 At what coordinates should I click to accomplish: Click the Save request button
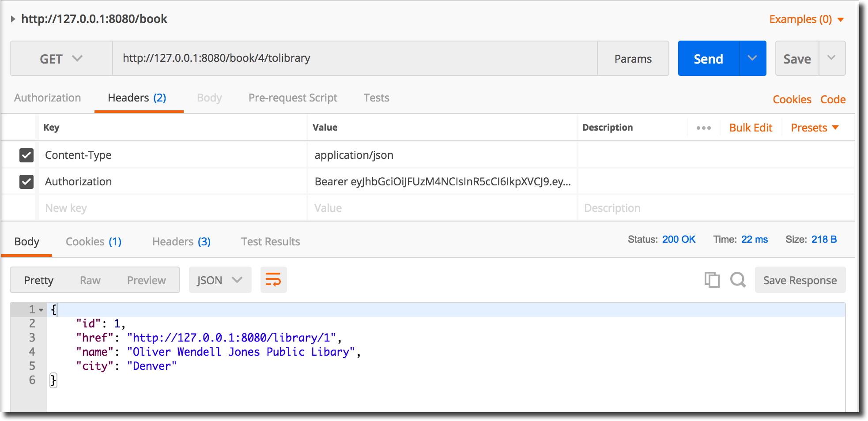(797, 58)
